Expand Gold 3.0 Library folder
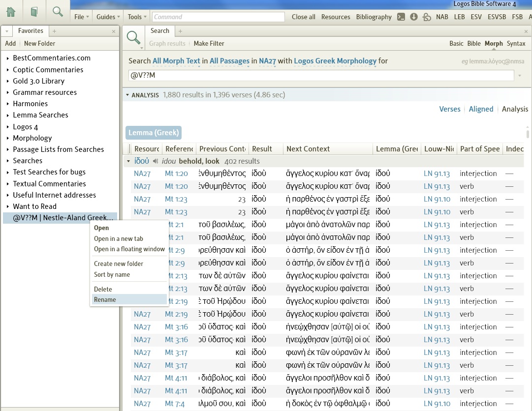 click(x=7, y=81)
